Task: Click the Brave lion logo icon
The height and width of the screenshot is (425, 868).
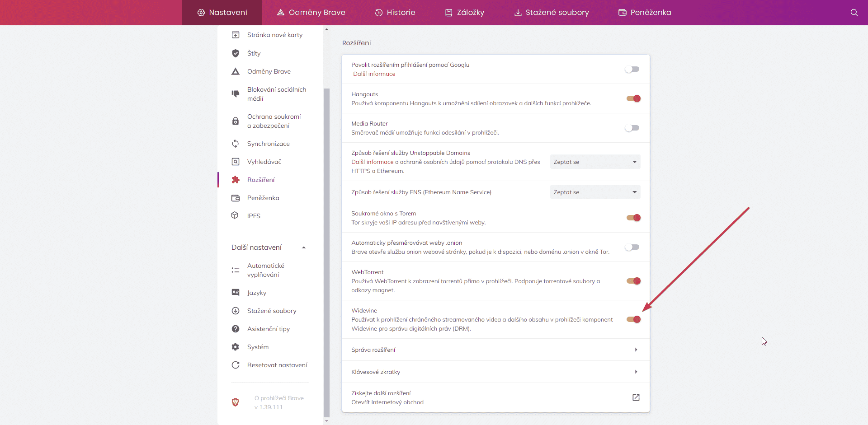Action: tap(236, 402)
